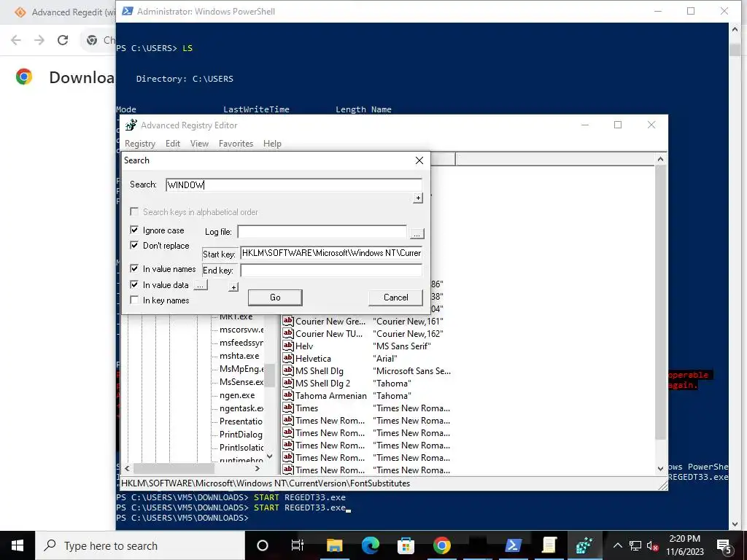Open File Explorer from taskbar
This screenshot has height=560, width=747.
pyautogui.click(x=334, y=545)
